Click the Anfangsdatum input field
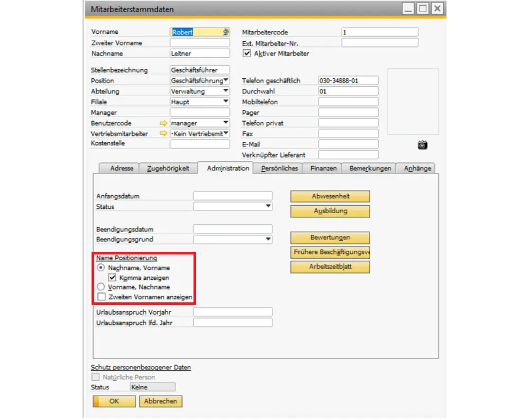 pyautogui.click(x=233, y=196)
